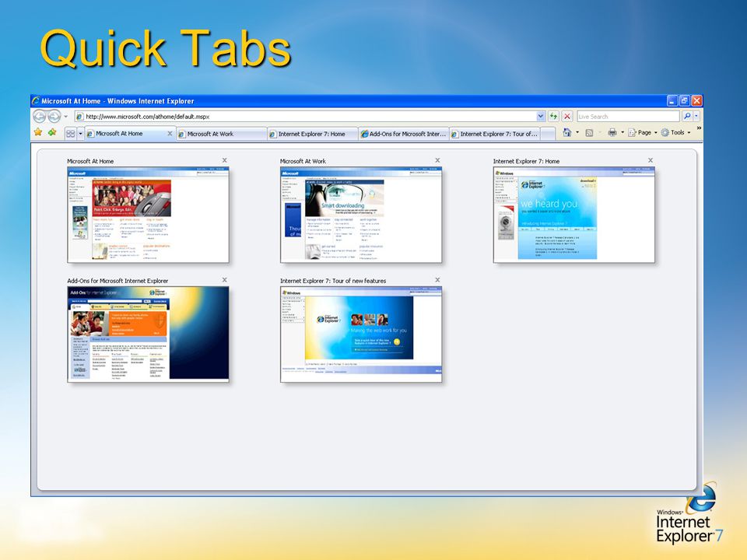
Task: Click the Forward navigation arrow button
Action: [x=54, y=116]
